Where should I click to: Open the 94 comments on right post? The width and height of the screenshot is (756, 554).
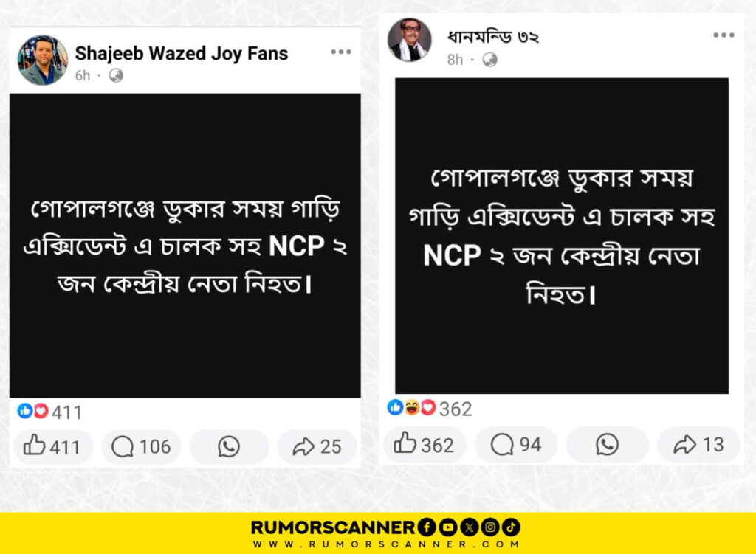516,444
